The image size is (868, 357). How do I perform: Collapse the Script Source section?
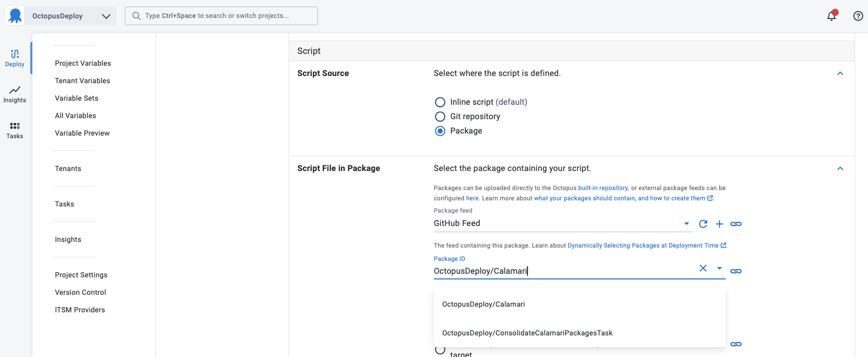[840, 73]
